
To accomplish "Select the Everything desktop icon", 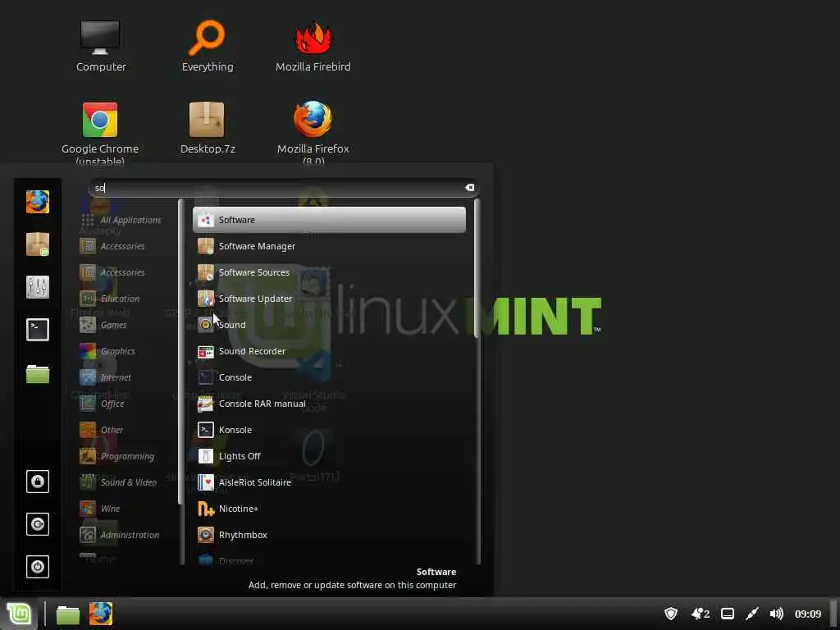I will pyautogui.click(x=208, y=46).
